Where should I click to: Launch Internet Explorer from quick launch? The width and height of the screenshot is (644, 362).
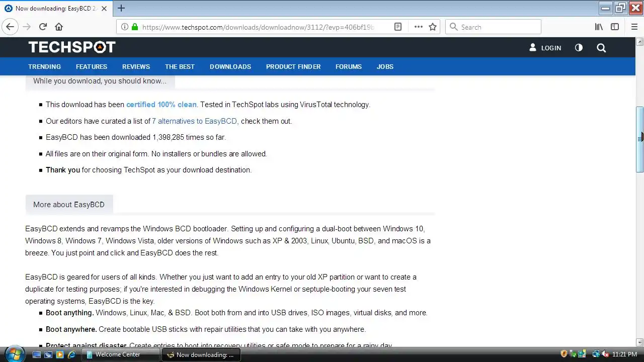tap(71, 354)
